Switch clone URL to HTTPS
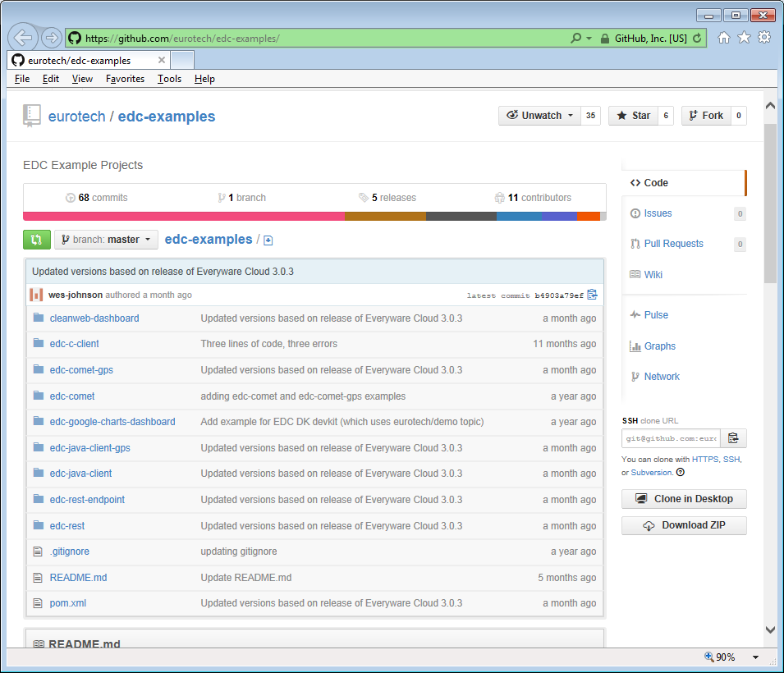 tap(705, 459)
